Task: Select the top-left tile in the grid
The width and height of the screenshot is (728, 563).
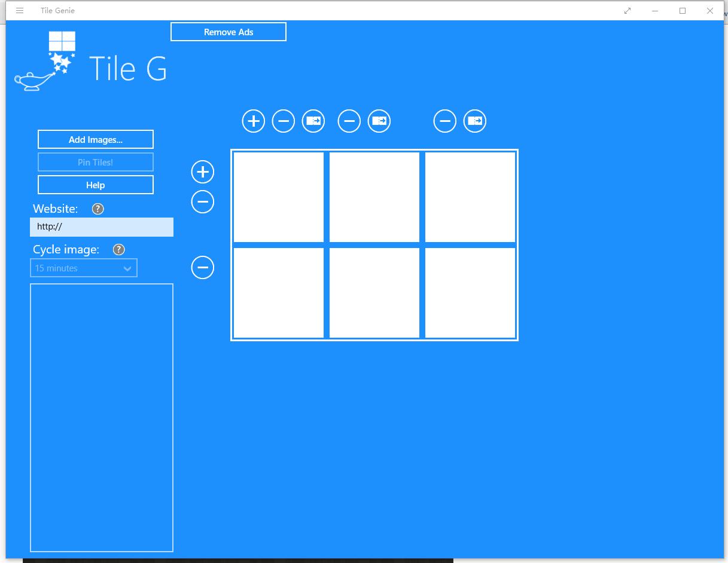Action: click(x=278, y=197)
